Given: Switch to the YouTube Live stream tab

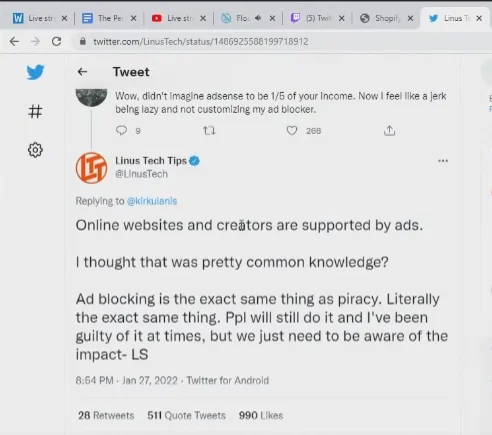Looking at the screenshot, I should click(175, 18).
